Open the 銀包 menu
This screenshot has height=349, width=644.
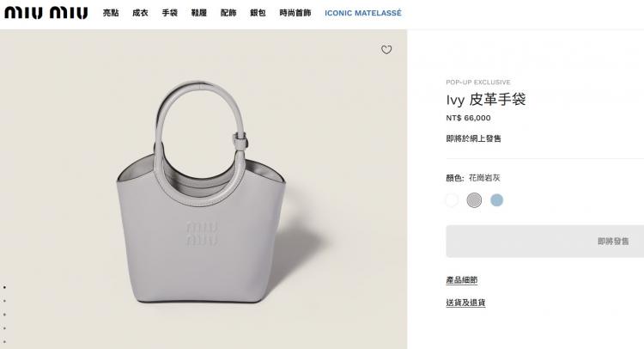click(258, 13)
